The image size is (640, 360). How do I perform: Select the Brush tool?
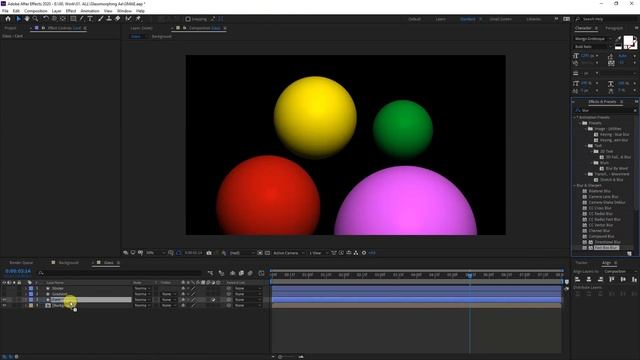pos(100,19)
